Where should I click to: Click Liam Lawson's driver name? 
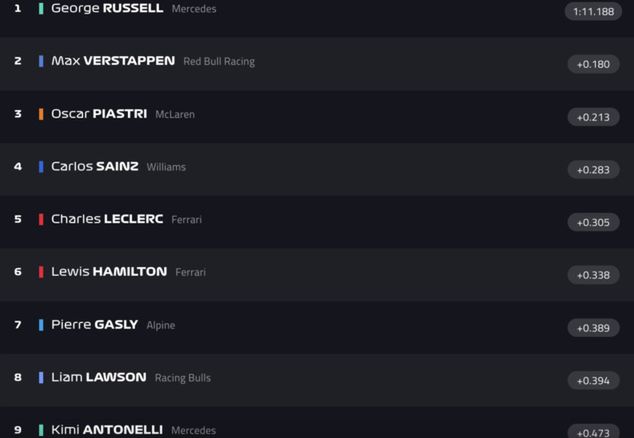coord(99,377)
